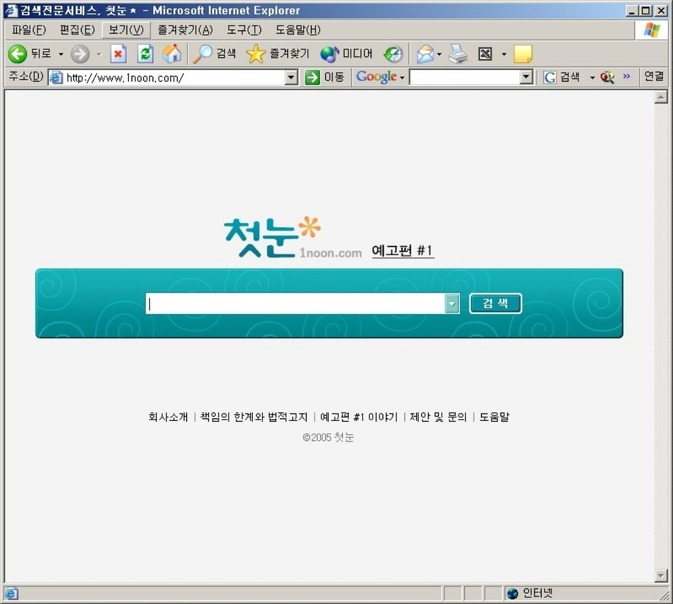Maximize the Internet Explorer window
The image size is (673, 604).
(x=646, y=11)
